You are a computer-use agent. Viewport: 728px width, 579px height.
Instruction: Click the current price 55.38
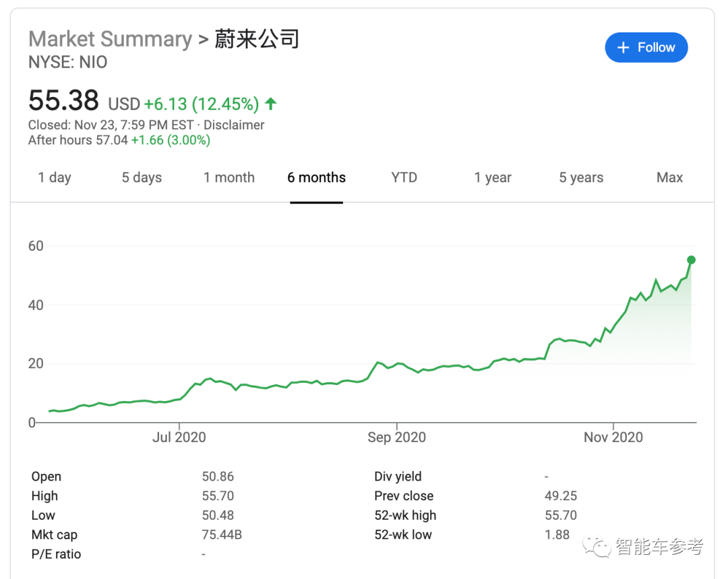click(63, 100)
